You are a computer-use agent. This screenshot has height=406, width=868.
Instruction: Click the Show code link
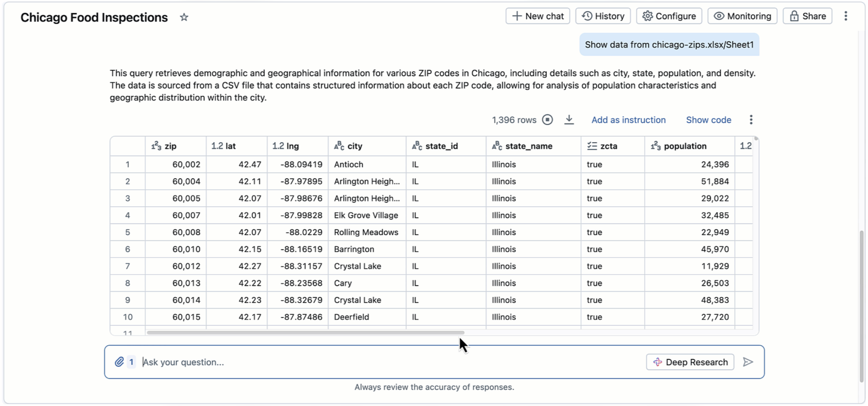click(709, 120)
